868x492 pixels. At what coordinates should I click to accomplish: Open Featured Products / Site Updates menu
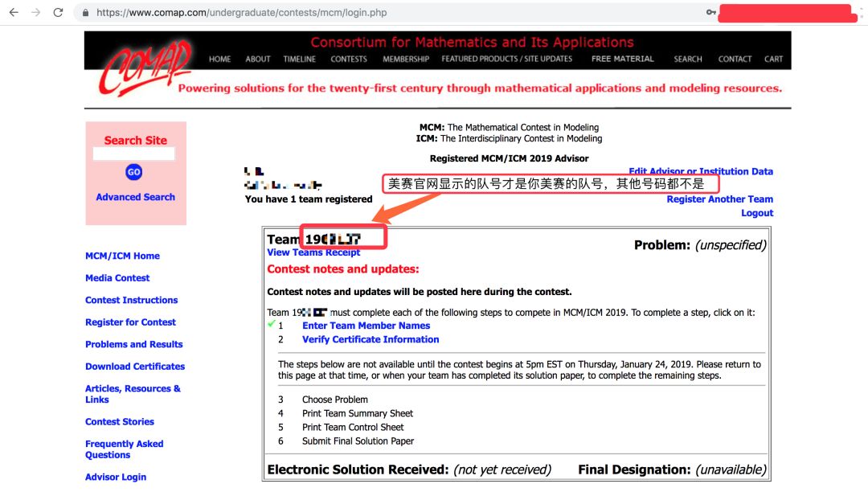(507, 59)
